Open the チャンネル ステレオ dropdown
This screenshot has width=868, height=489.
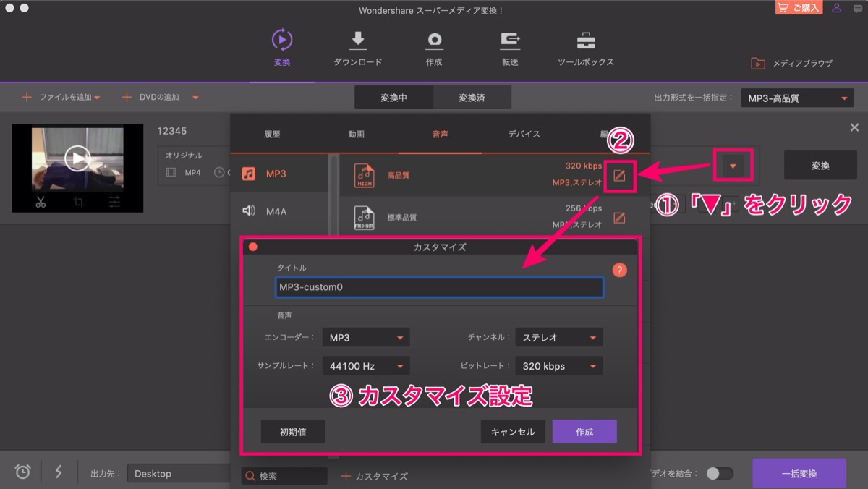(558, 338)
